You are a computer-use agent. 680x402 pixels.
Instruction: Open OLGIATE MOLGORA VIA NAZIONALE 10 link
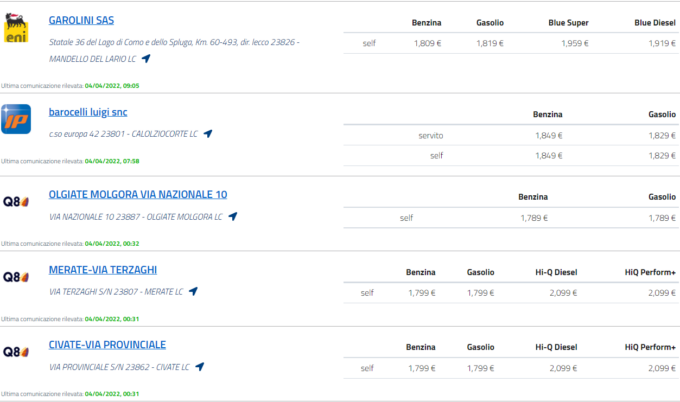pos(138,194)
